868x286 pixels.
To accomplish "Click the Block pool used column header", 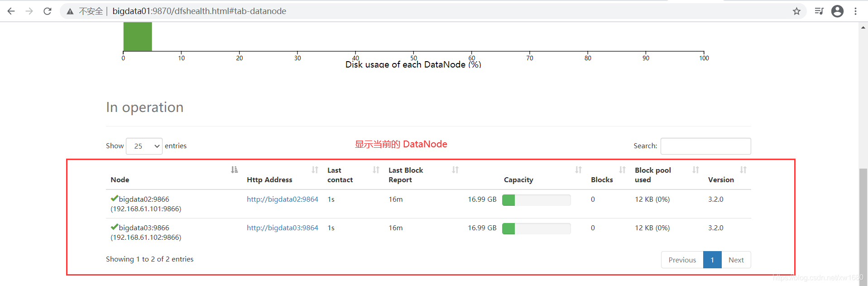I will click(x=653, y=175).
